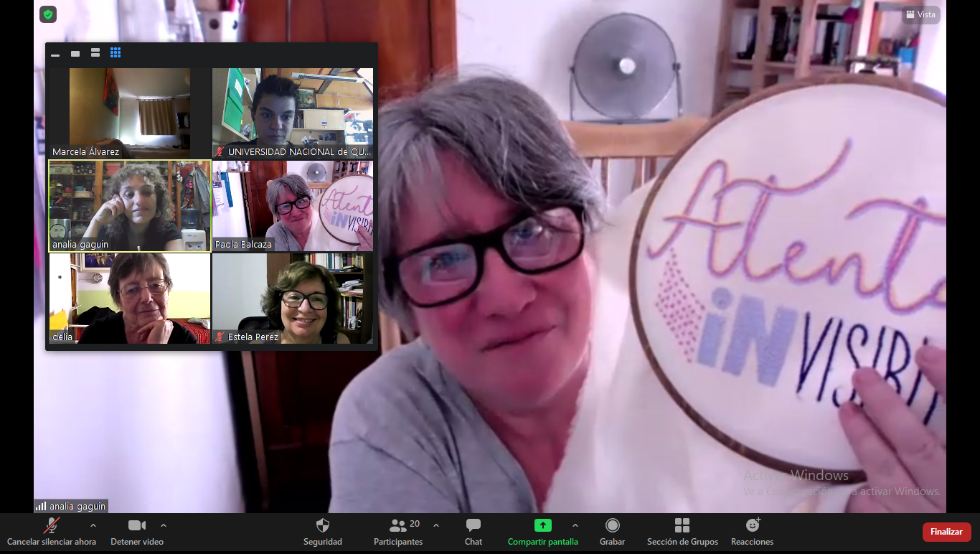Image resolution: width=980 pixels, height=554 pixels.
Task: Open the Reacciones menu
Action: (x=752, y=531)
